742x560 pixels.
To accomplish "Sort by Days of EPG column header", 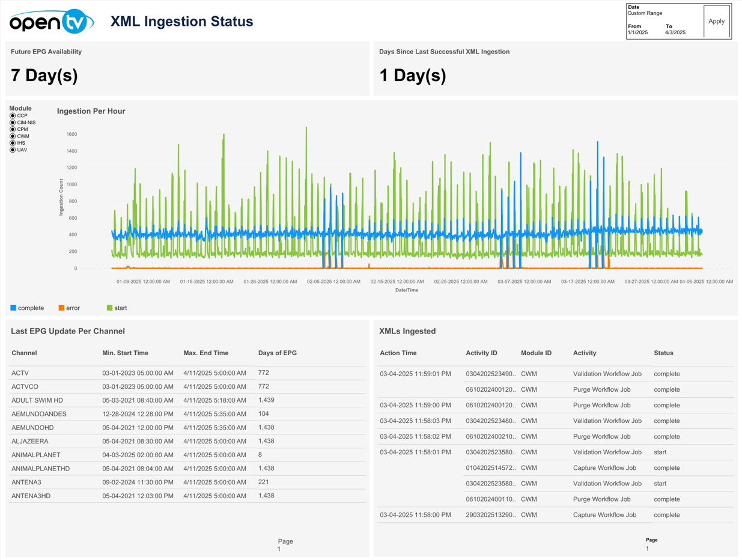I will 277,353.
